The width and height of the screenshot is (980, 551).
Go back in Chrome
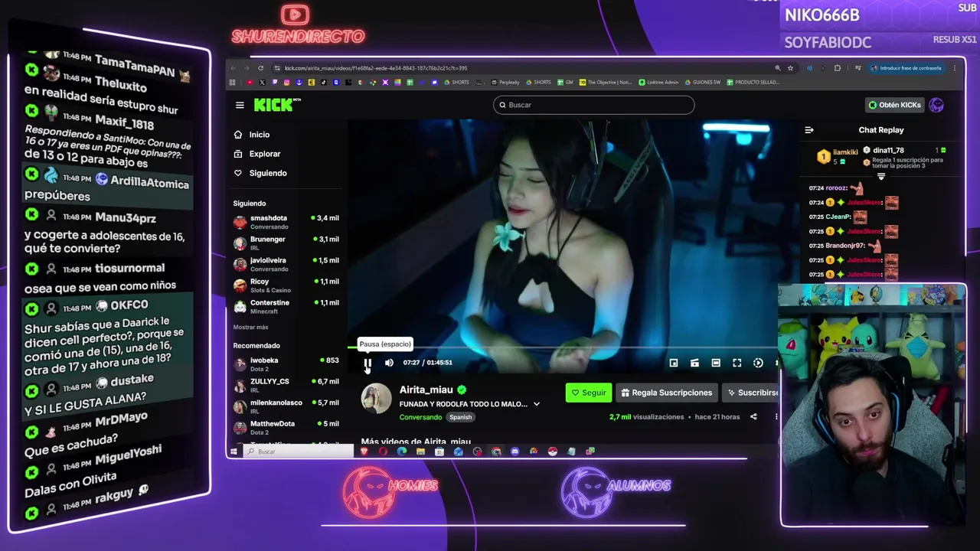(x=233, y=68)
